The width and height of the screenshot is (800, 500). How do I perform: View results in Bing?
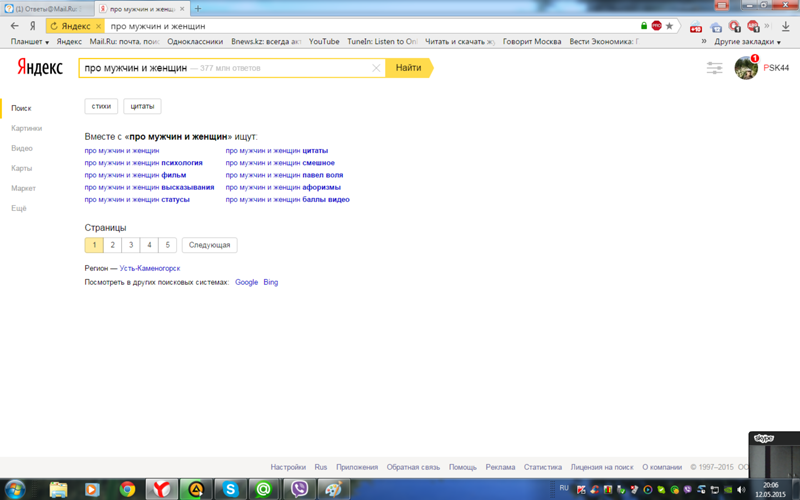pyautogui.click(x=271, y=282)
